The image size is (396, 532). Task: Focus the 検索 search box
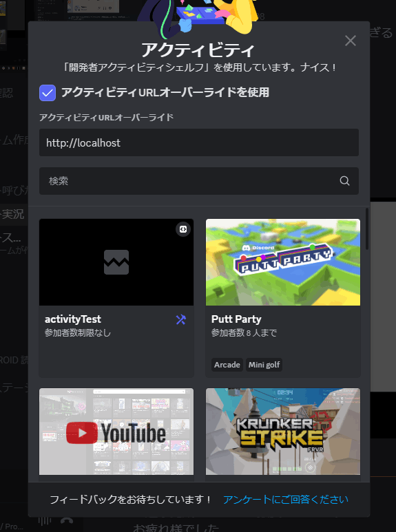(198, 181)
